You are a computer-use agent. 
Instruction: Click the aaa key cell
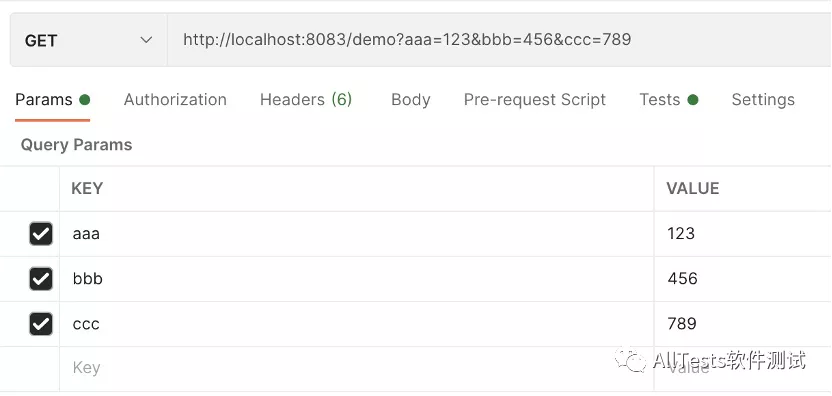click(x=357, y=234)
